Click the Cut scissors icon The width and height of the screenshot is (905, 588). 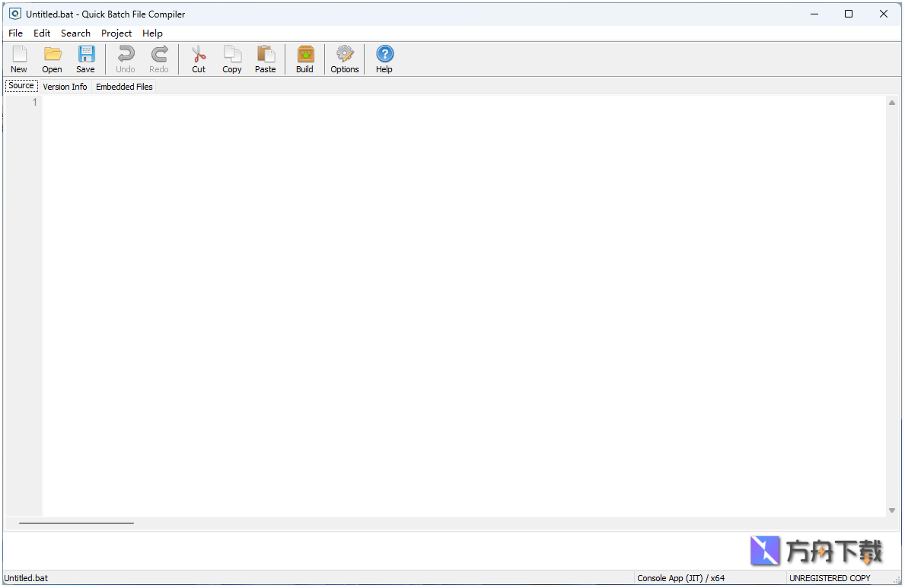click(199, 59)
